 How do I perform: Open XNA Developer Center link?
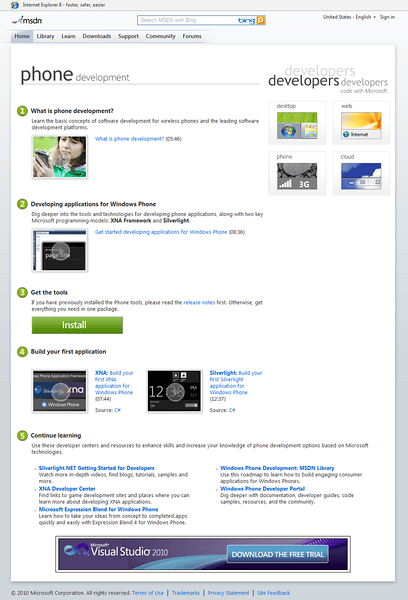tap(67, 489)
